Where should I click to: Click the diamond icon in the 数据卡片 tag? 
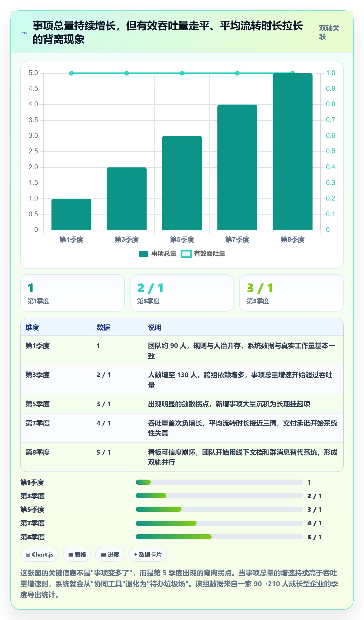coord(135,554)
